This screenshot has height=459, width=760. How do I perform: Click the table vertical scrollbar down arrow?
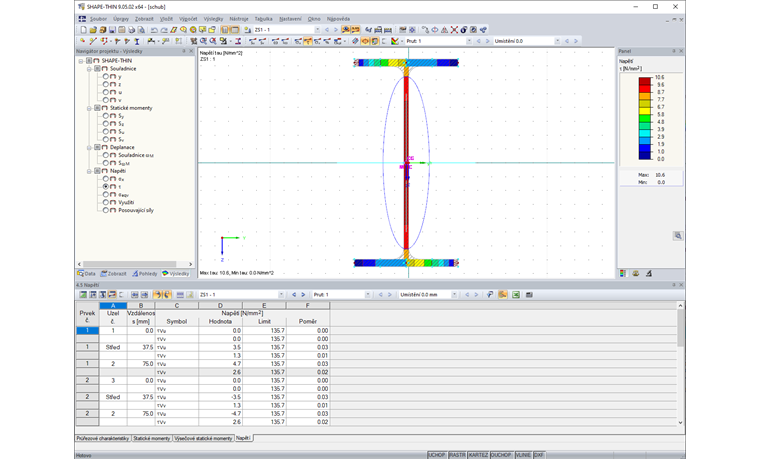pyautogui.click(x=681, y=422)
